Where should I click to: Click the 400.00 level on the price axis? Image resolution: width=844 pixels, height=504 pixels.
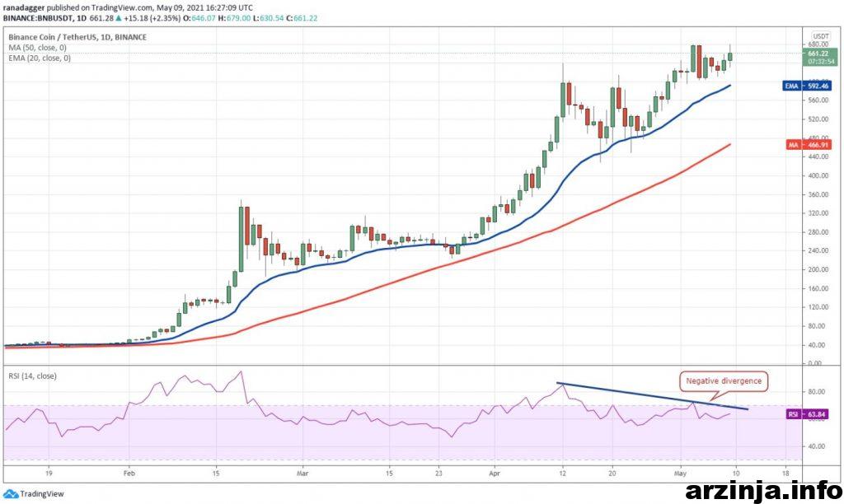[818, 175]
